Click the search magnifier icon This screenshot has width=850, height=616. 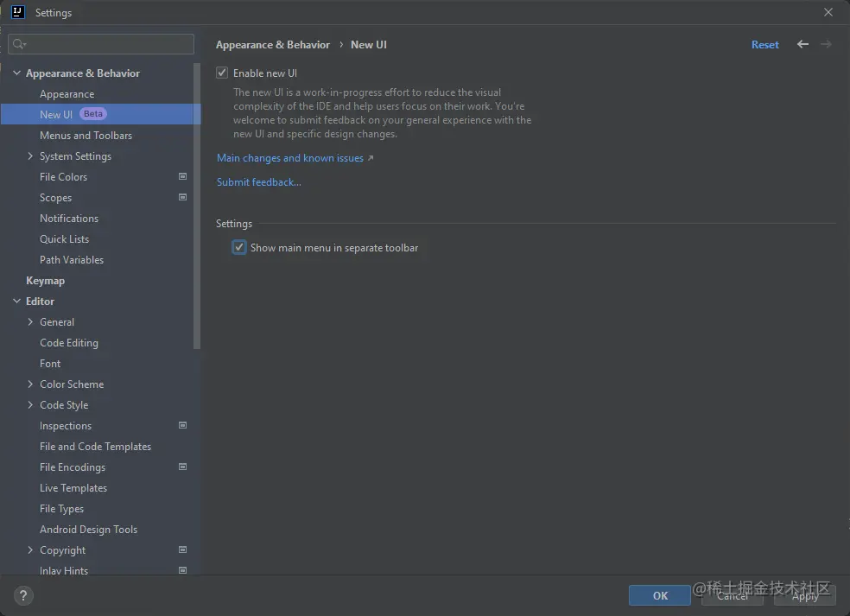(19, 44)
